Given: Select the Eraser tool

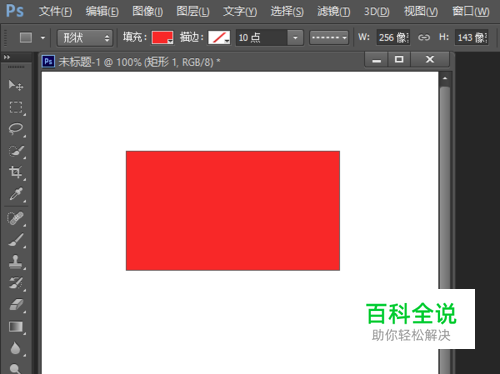Looking at the screenshot, I should (16, 305).
